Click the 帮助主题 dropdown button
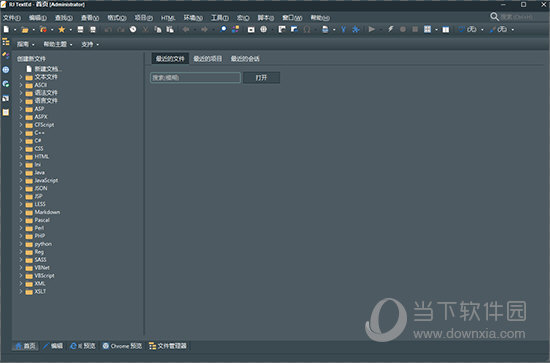 point(58,44)
